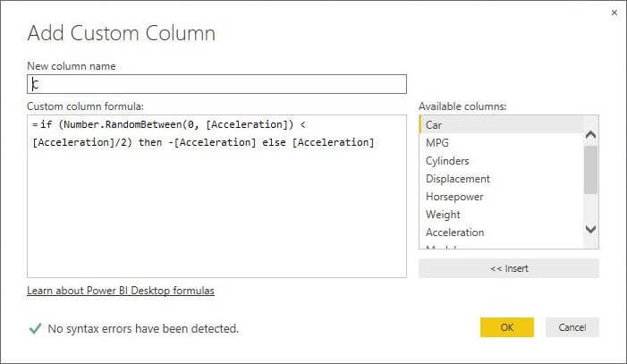Image resolution: width=627 pixels, height=364 pixels.
Task: Click the 'No syntax errors' status message
Action: 143,328
